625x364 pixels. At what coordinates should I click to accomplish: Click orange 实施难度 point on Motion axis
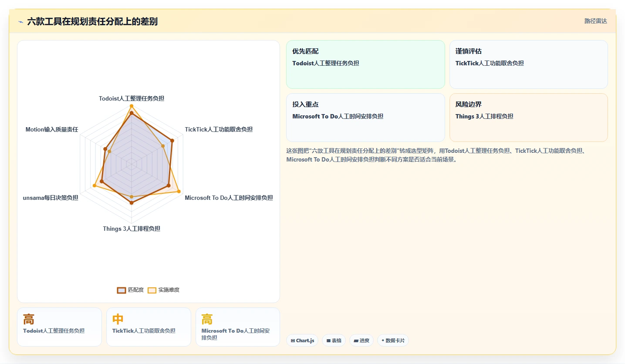click(109, 152)
